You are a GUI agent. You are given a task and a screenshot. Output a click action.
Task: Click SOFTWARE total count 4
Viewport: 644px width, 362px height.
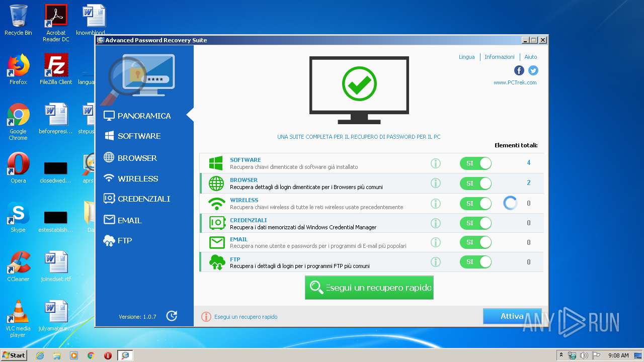[529, 163]
